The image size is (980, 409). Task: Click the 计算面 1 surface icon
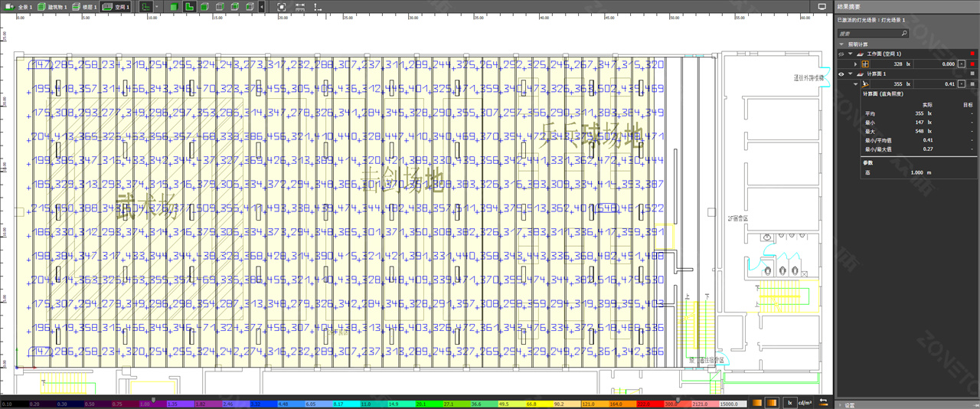click(x=860, y=74)
